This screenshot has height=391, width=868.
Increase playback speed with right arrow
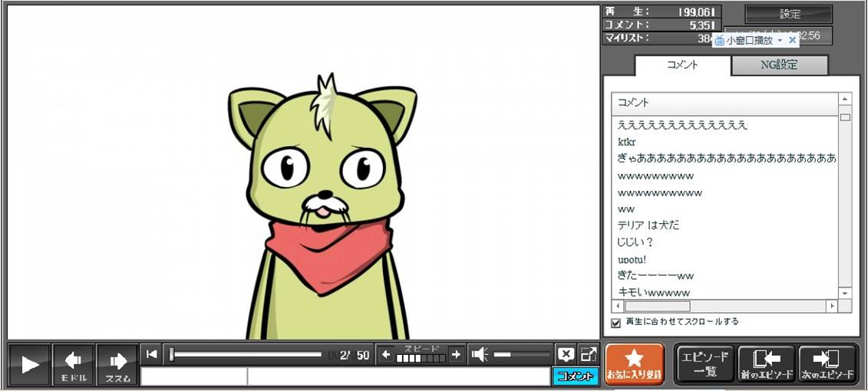[x=457, y=354]
